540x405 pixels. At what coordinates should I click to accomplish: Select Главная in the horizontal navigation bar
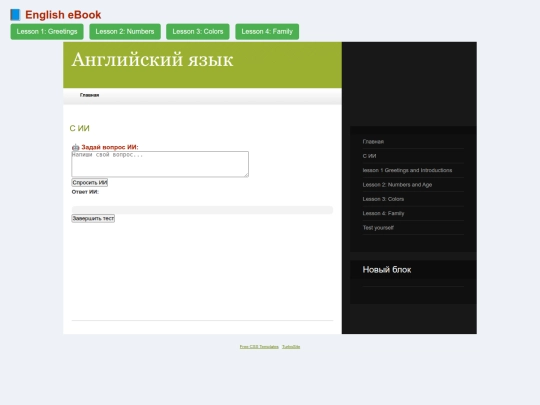(x=90, y=95)
